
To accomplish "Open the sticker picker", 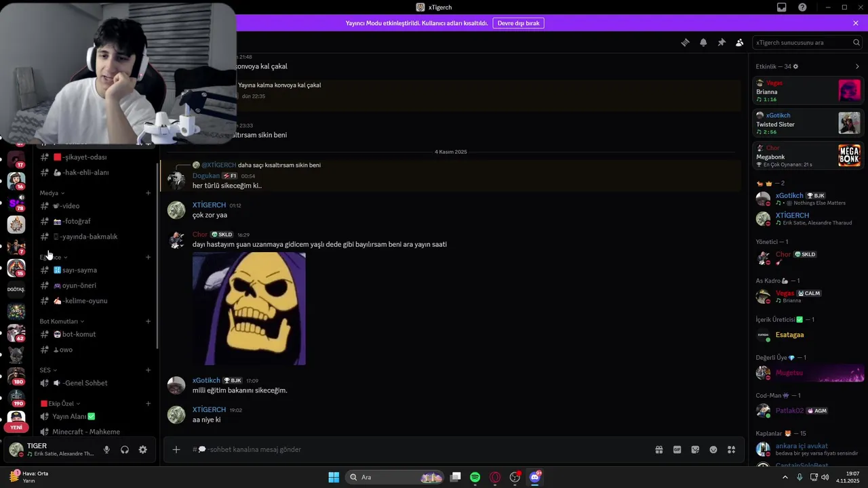I will (x=695, y=449).
